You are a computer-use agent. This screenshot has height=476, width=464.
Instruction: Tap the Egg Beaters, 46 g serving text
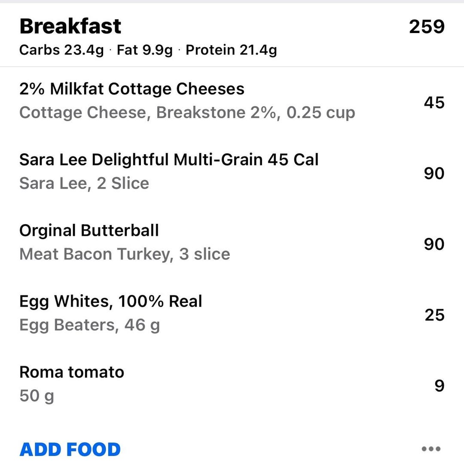tap(90, 326)
